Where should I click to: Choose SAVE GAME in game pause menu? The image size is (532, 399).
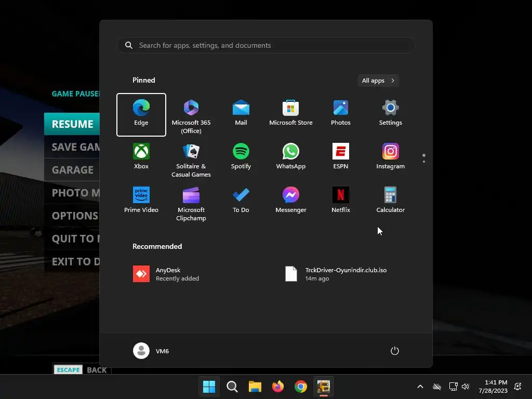(72, 147)
